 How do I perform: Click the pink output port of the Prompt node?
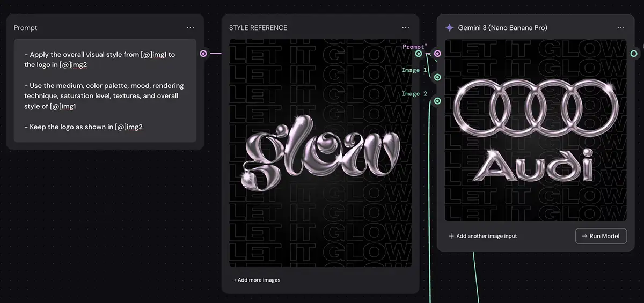pos(203,54)
